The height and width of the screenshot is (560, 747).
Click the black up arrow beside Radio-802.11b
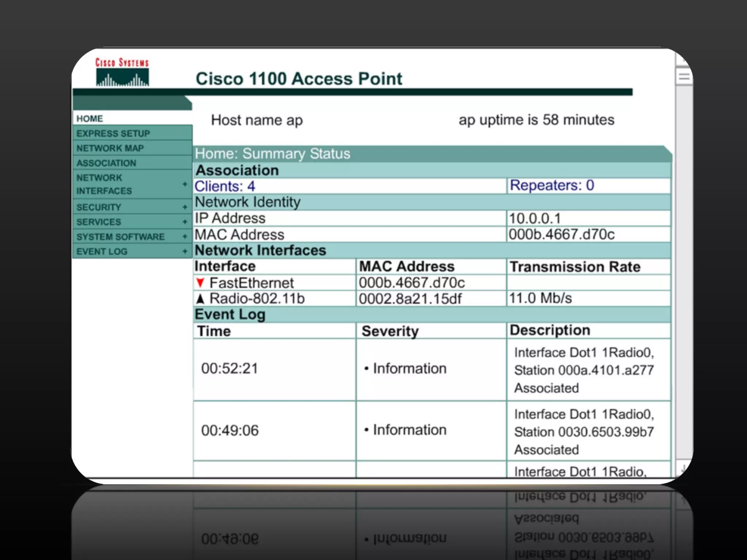200,299
